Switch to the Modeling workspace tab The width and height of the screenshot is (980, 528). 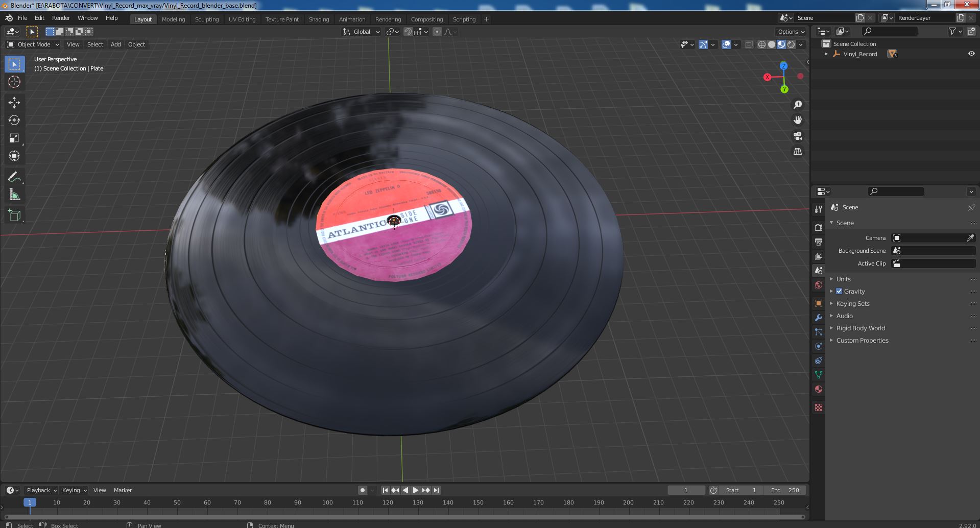(173, 19)
